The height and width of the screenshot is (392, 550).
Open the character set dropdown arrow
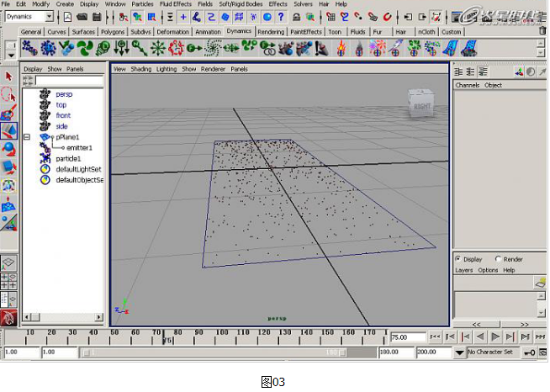(459, 352)
